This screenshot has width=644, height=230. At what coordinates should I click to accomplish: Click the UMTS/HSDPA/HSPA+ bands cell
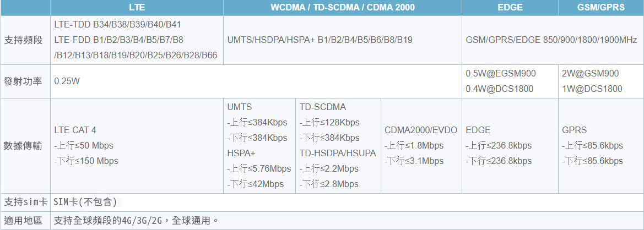coord(320,40)
